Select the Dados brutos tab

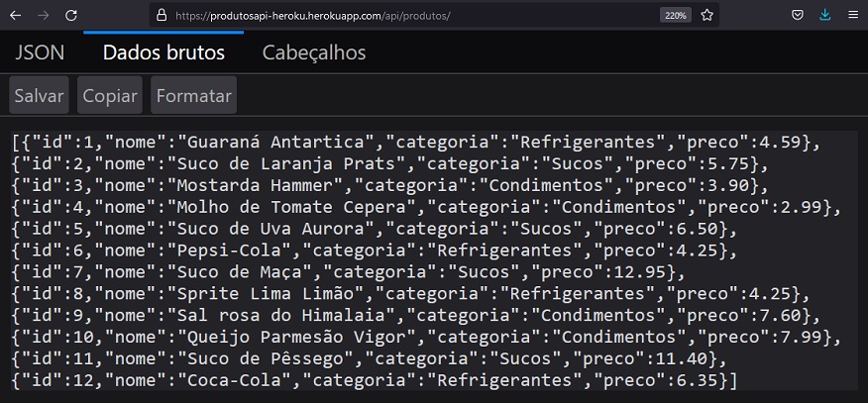pos(163,52)
